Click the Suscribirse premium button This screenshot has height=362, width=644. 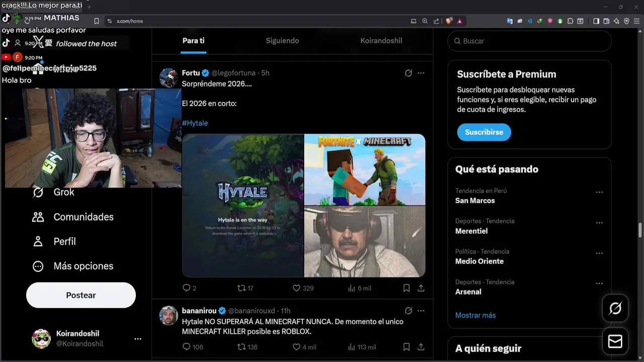click(x=484, y=132)
